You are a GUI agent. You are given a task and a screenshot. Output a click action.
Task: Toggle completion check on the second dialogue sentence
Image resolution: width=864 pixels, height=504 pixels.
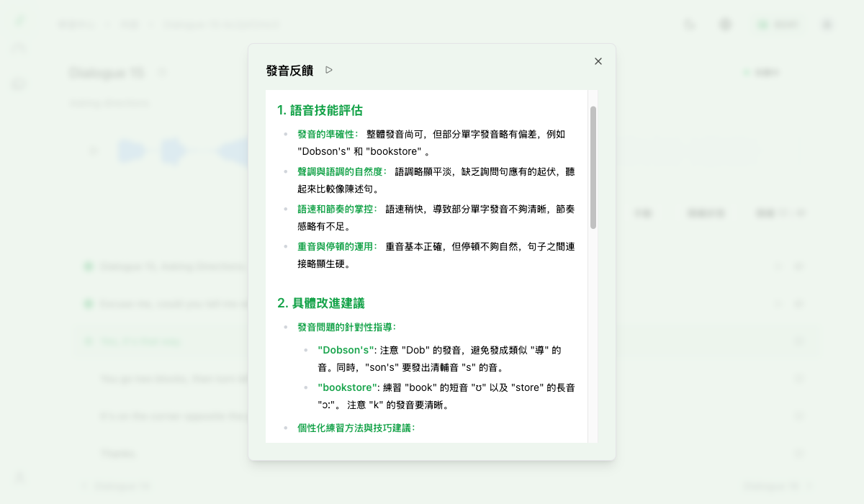[x=89, y=304]
